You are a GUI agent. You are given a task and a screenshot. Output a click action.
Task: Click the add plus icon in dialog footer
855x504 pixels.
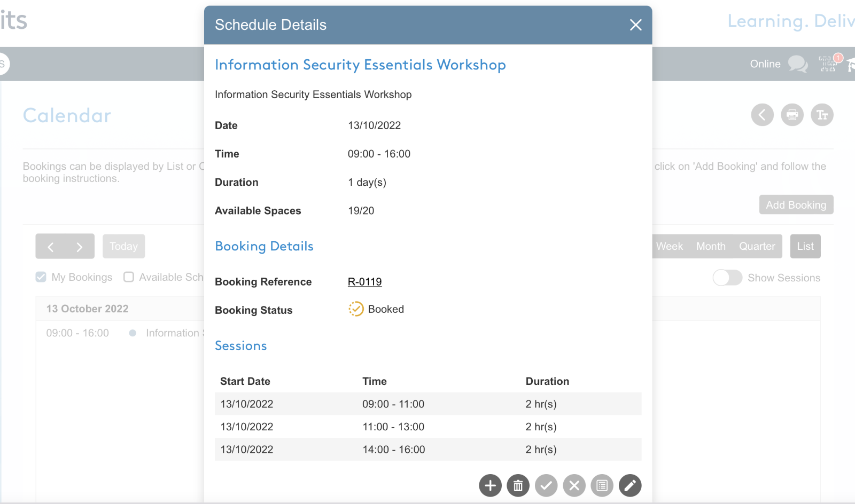click(x=490, y=485)
